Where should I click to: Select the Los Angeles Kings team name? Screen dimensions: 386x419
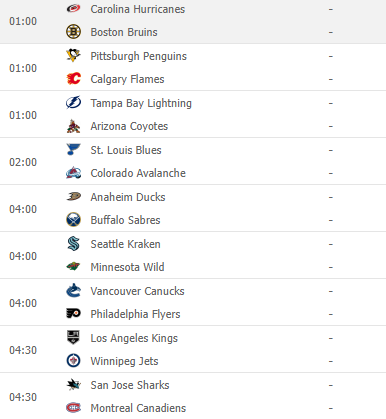point(134,338)
